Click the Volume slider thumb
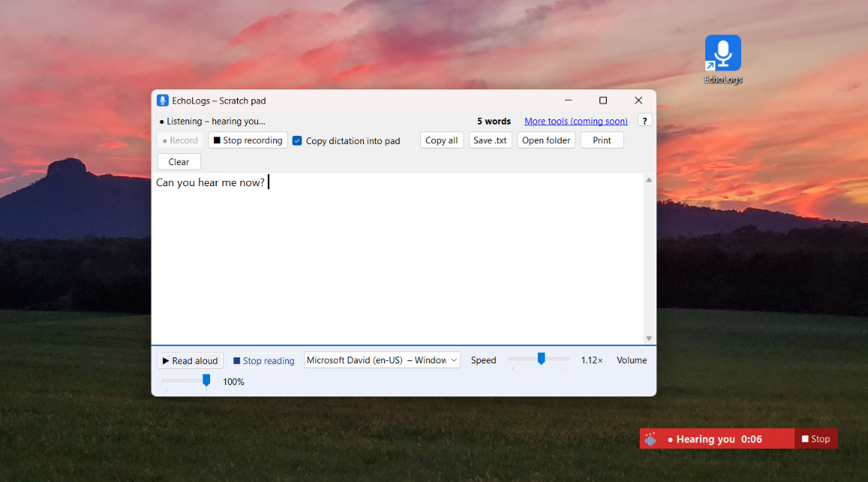This screenshot has width=868, height=482. (x=206, y=380)
